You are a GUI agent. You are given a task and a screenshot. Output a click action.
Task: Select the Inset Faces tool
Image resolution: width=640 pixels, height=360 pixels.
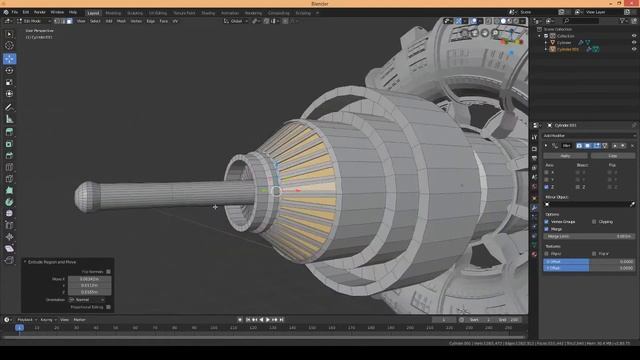[9, 144]
